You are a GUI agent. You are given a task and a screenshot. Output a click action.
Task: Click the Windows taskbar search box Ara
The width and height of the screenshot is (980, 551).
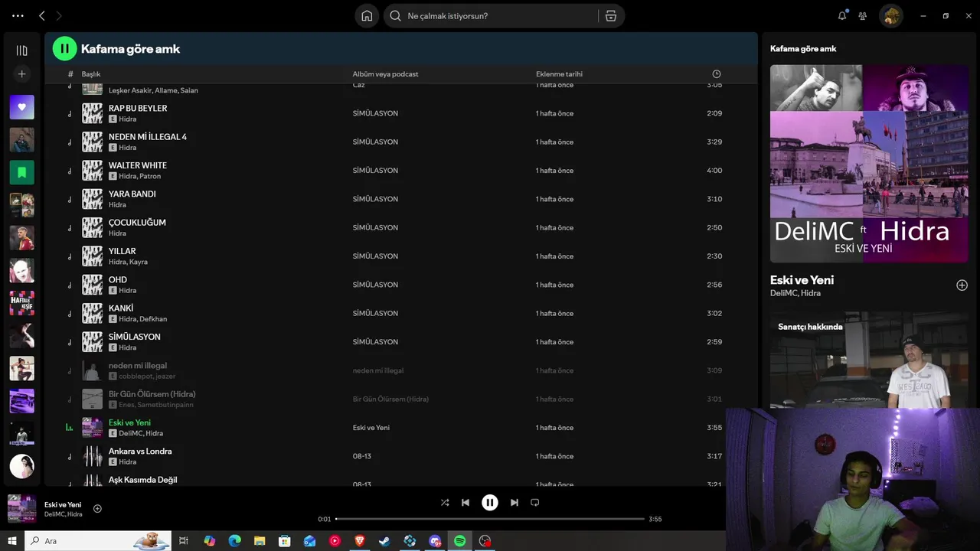[x=97, y=541]
